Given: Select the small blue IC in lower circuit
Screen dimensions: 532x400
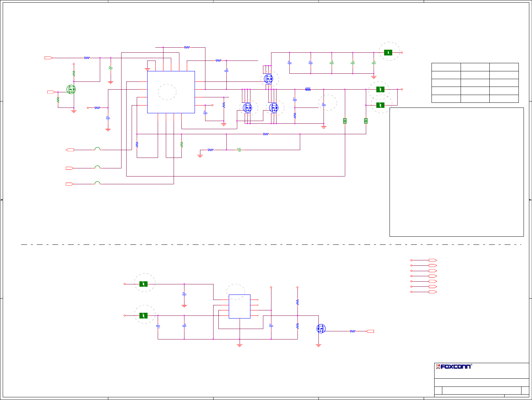Looking at the screenshot, I should coord(240,306).
